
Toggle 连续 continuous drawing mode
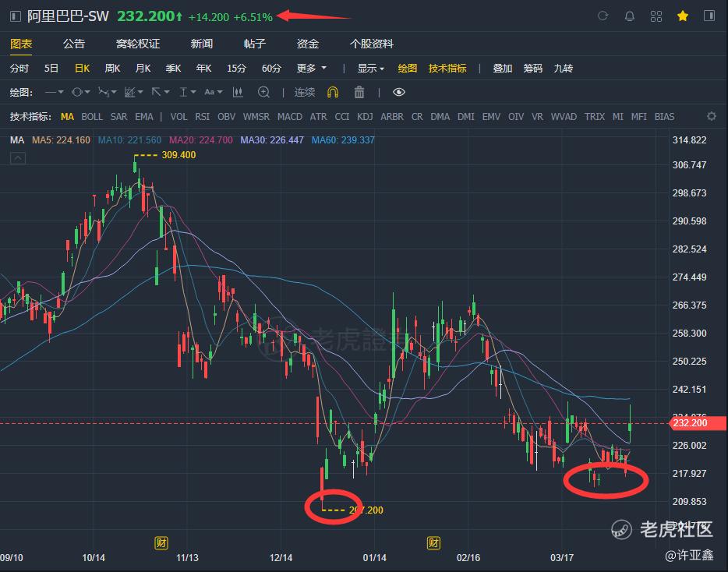[305, 93]
